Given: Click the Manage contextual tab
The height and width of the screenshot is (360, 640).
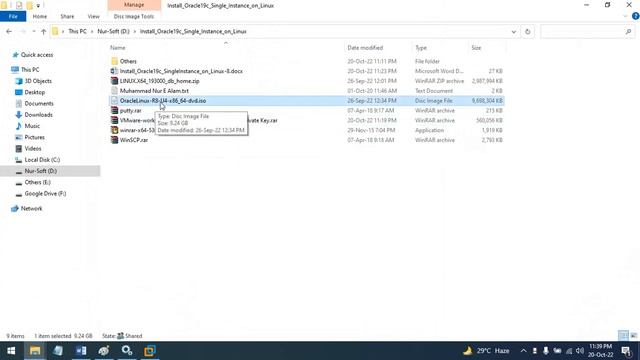Looking at the screenshot, I should click(x=134, y=5).
